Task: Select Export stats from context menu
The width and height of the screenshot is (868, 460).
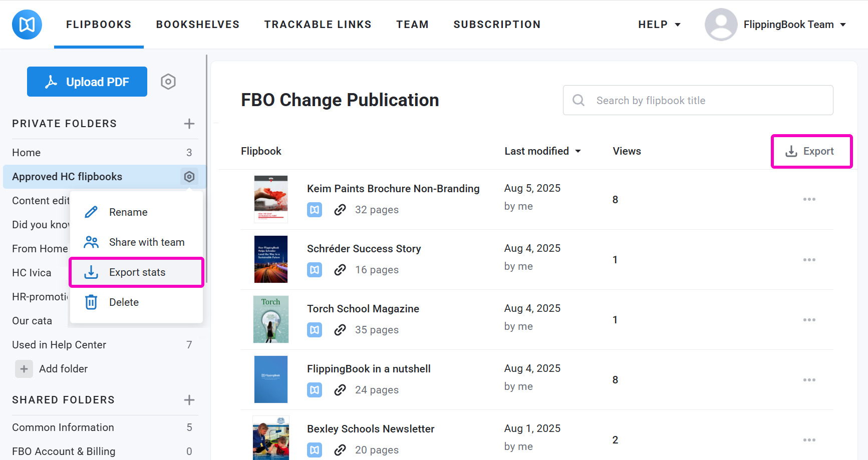Action: pyautogui.click(x=137, y=272)
